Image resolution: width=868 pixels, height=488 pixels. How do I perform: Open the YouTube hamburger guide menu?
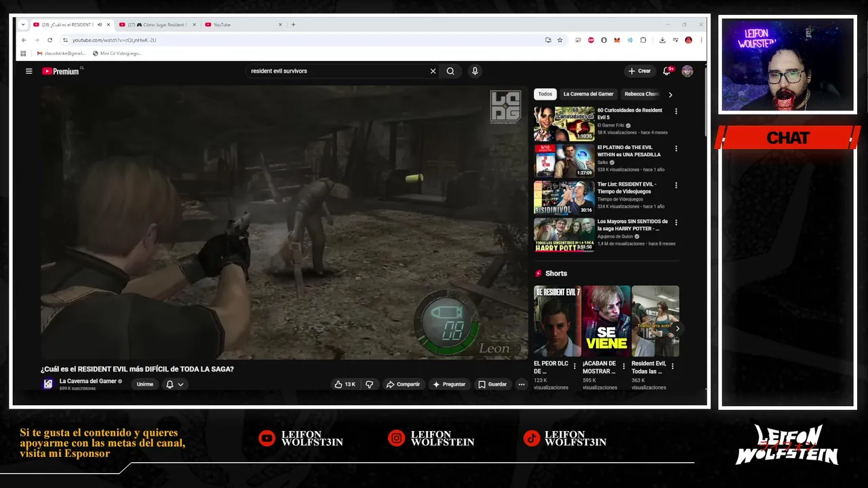coord(28,71)
